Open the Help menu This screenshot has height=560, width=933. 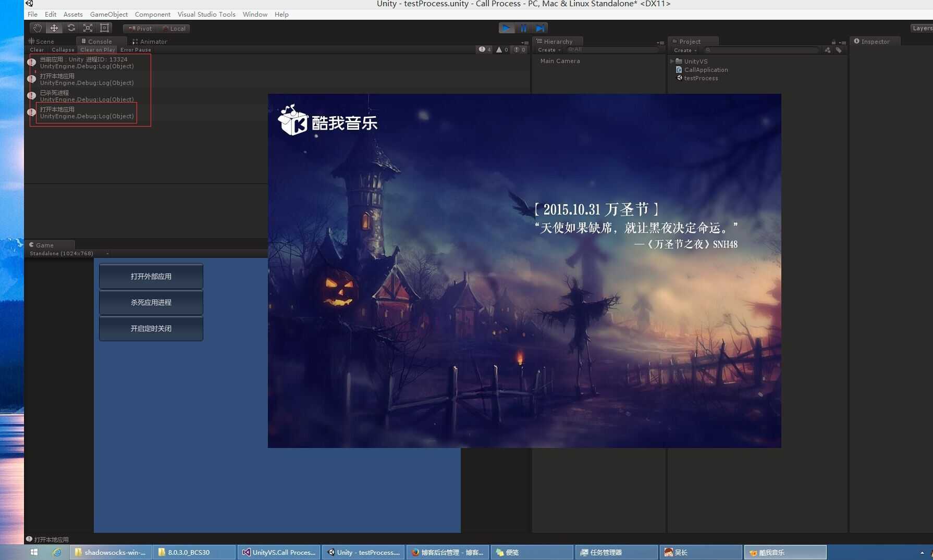pos(281,15)
